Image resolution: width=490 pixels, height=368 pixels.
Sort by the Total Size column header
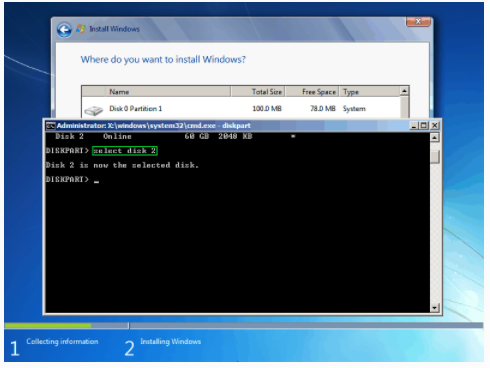click(258, 92)
